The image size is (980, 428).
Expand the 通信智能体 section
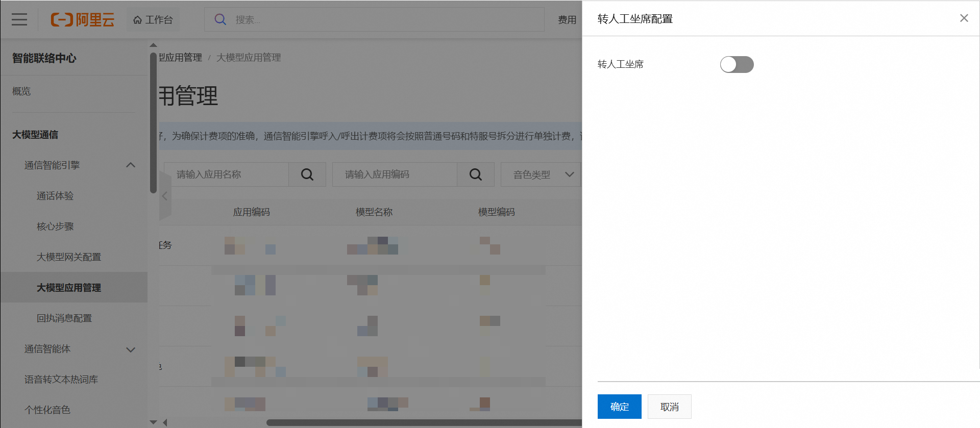pos(131,349)
